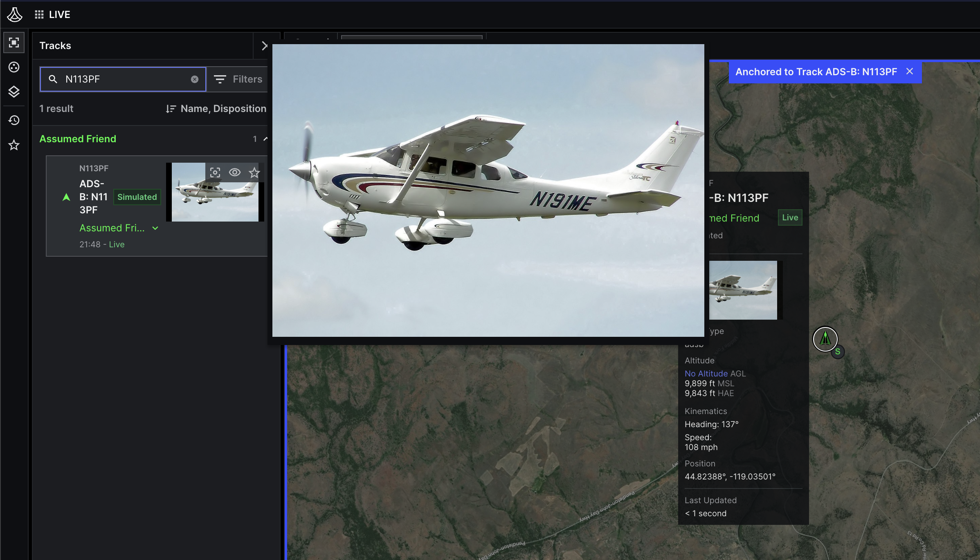Open the apps grid menu
The image size is (980, 560).
(x=39, y=15)
